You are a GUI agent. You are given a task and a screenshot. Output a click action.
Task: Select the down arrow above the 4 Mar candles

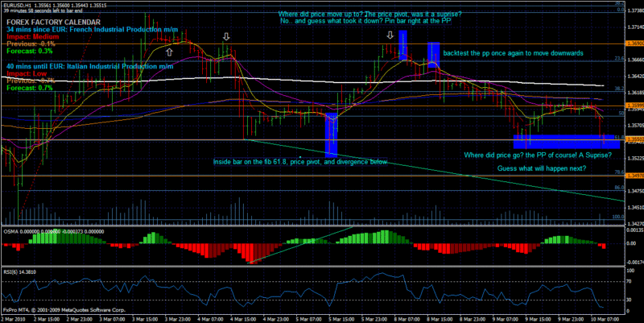pos(226,37)
